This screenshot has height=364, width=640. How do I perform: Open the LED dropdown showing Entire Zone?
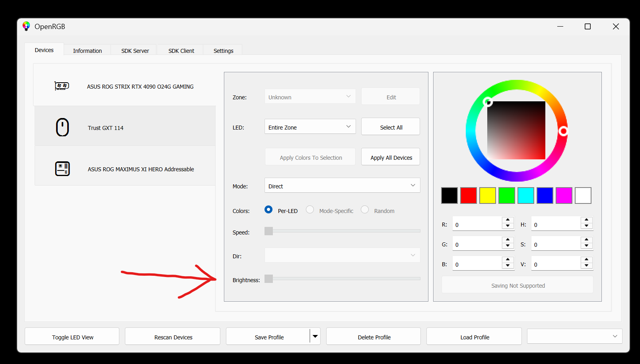310,127
